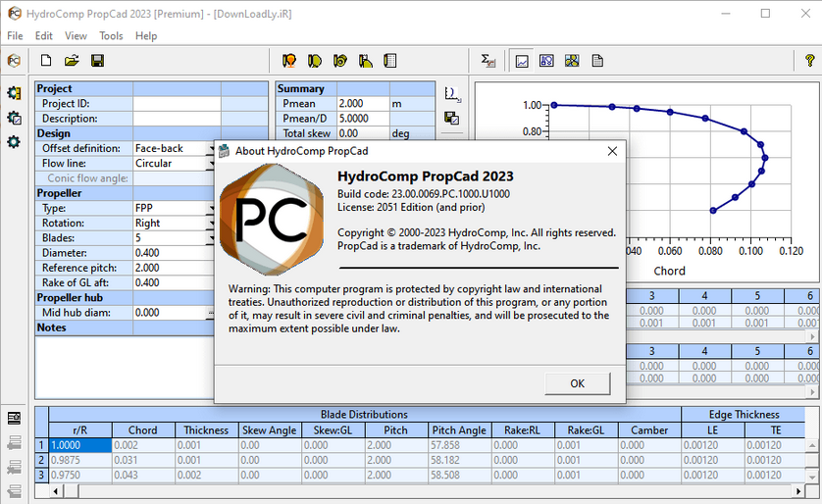Select the 3D rendered view icon
Screen dimensions: 822x504
tap(572, 61)
